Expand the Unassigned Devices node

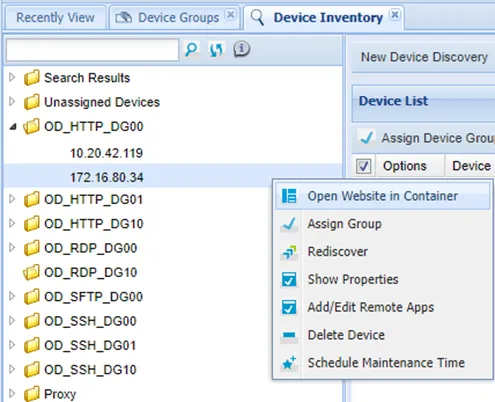point(12,102)
